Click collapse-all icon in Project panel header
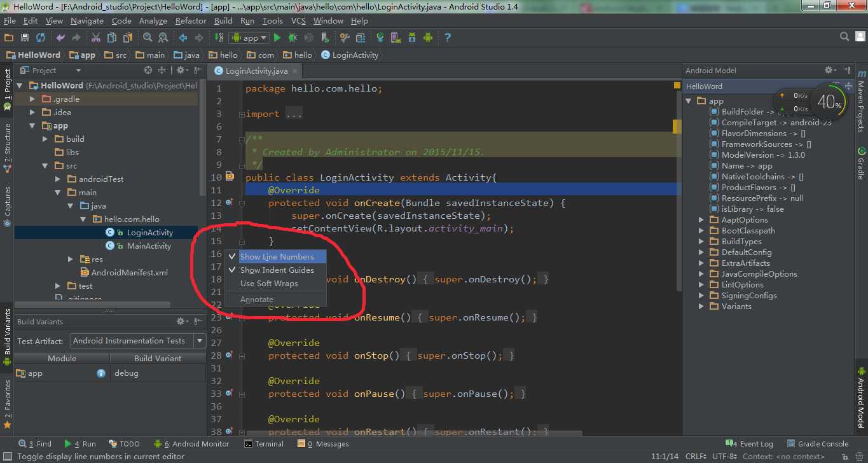 click(162, 70)
